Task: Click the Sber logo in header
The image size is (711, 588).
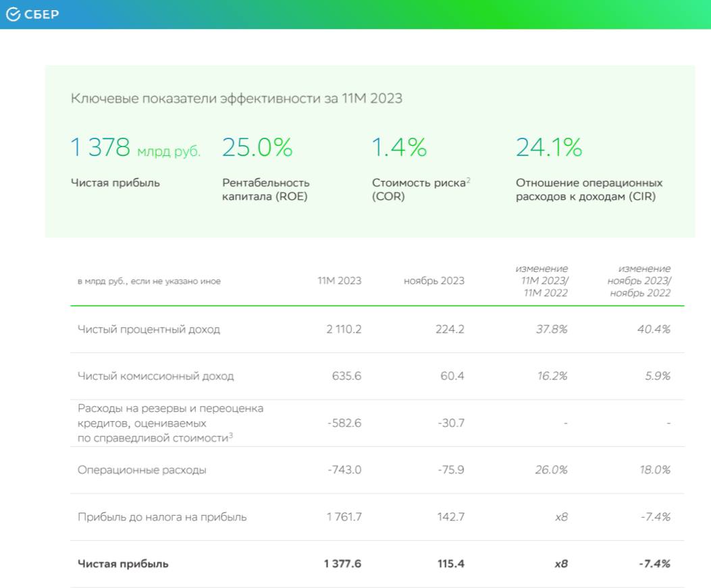Action: [x=32, y=15]
